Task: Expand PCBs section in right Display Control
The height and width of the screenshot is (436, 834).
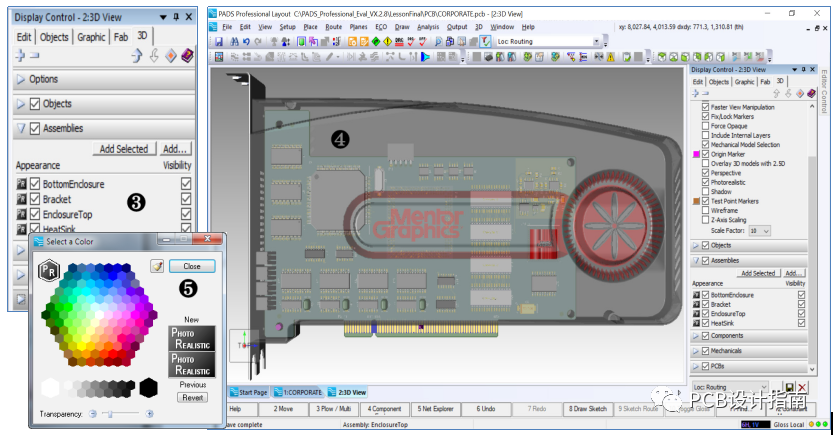Action: 696,366
